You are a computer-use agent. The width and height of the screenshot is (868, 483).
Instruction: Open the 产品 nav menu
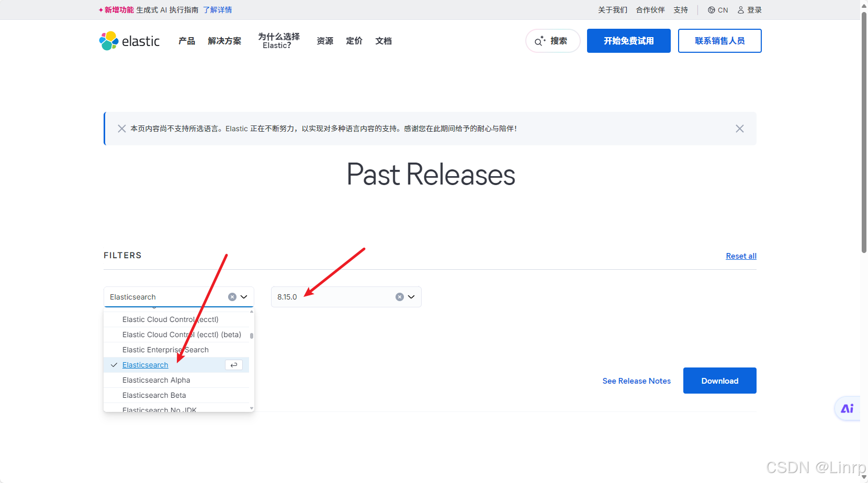click(x=187, y=41)
